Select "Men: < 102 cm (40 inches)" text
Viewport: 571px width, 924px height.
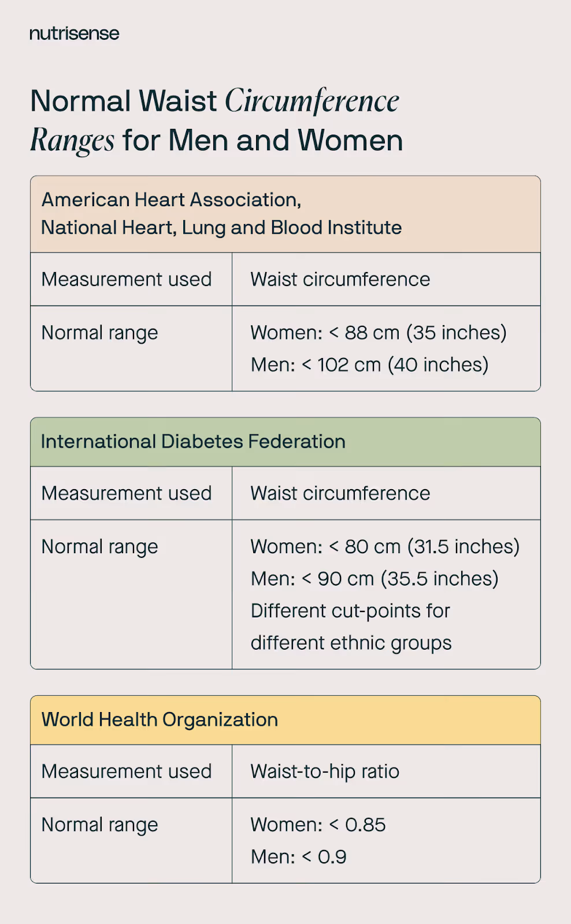(369, 365)
